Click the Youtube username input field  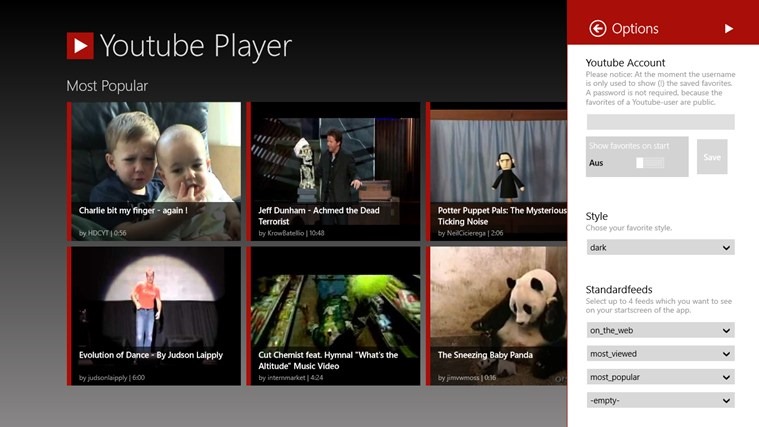(661, 122)
